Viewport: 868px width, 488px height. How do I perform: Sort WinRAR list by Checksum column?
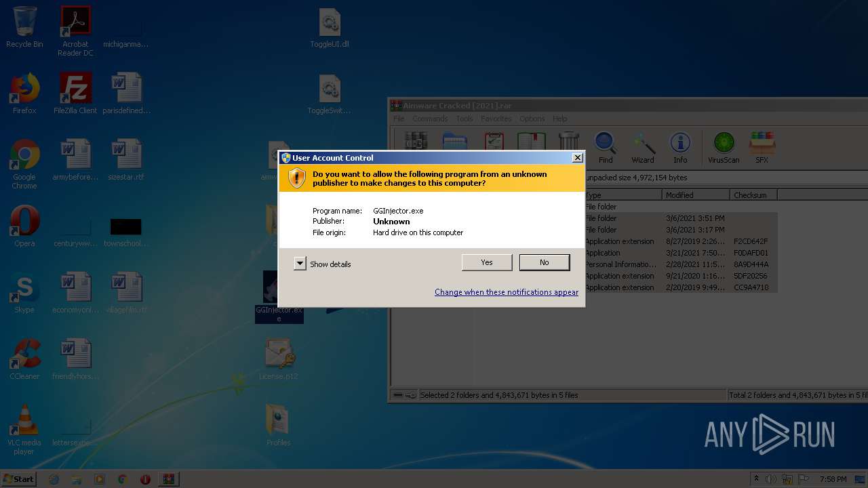pos(754,195)
